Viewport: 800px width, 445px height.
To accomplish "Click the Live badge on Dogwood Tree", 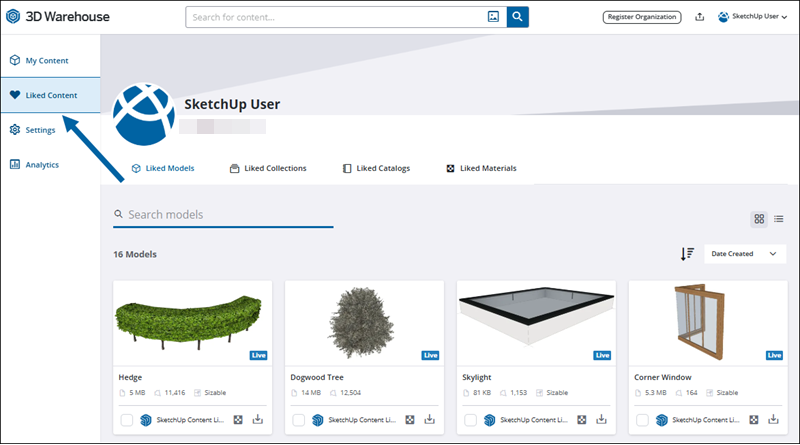I will pyautogui.click(x=430, y=355).
